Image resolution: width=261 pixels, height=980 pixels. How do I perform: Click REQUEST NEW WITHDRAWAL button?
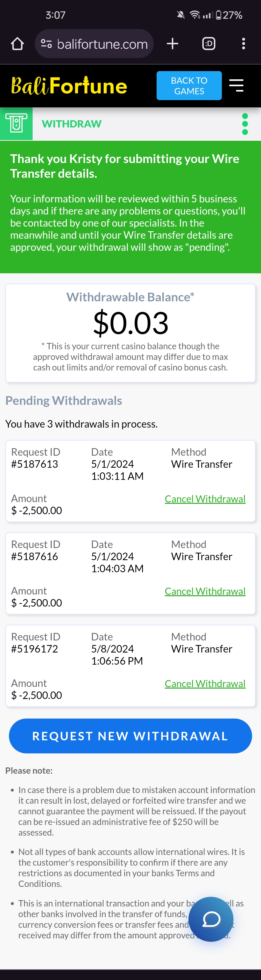(x=130, y=736)
